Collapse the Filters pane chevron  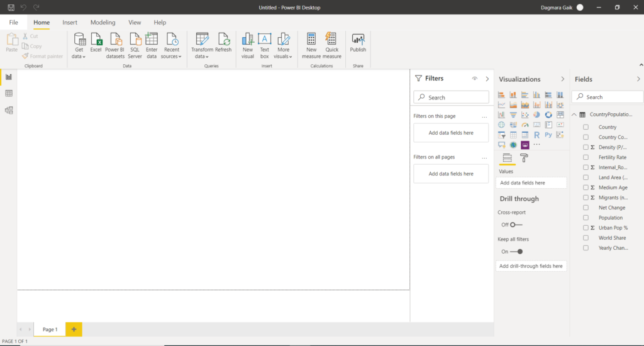(x=487, y=79)
